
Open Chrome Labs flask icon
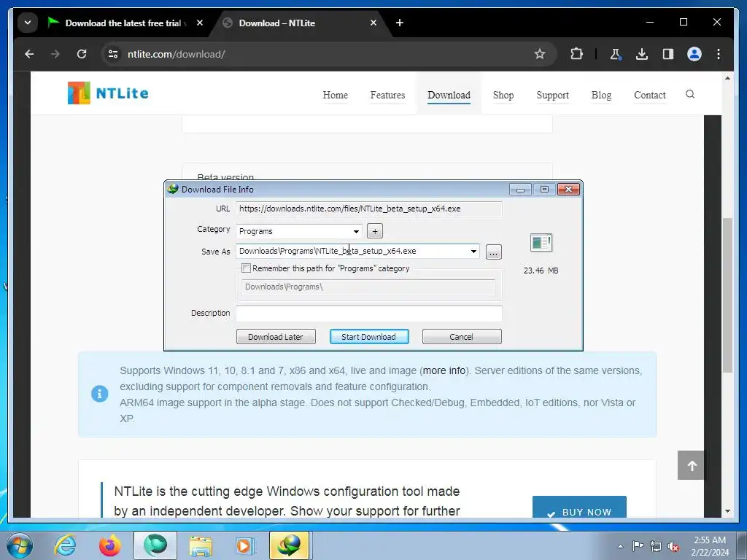pyautogui.click(x=615, y=54)
